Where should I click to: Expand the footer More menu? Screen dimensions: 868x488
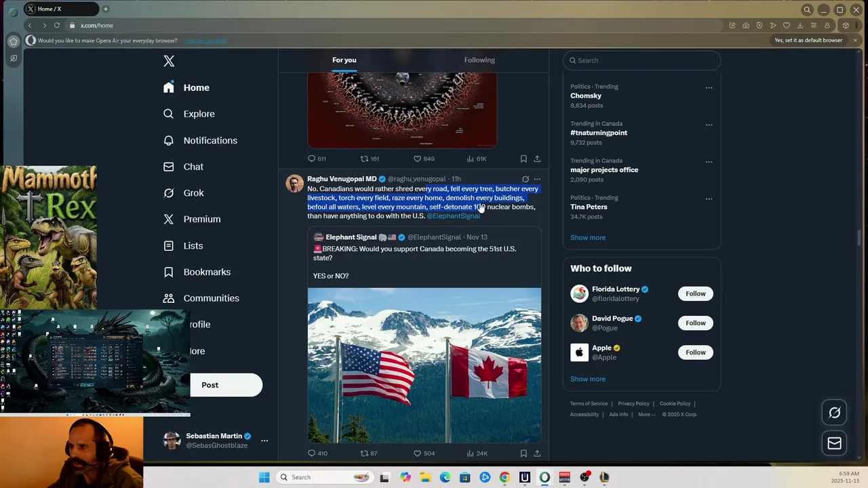(x=646, y=415)
